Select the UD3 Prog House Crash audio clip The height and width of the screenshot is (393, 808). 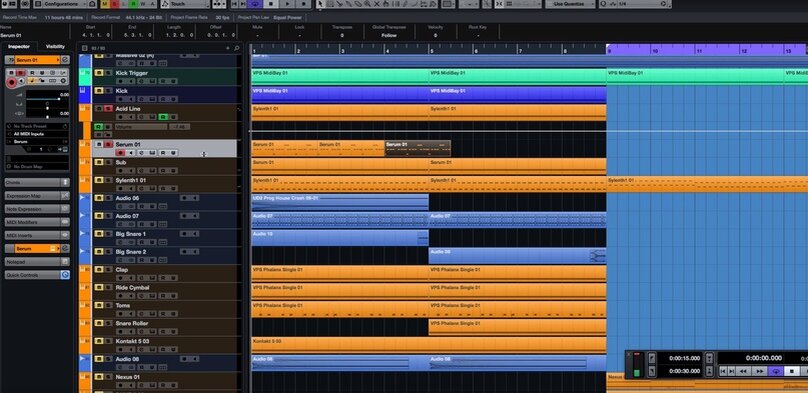[x=340, y=202]
